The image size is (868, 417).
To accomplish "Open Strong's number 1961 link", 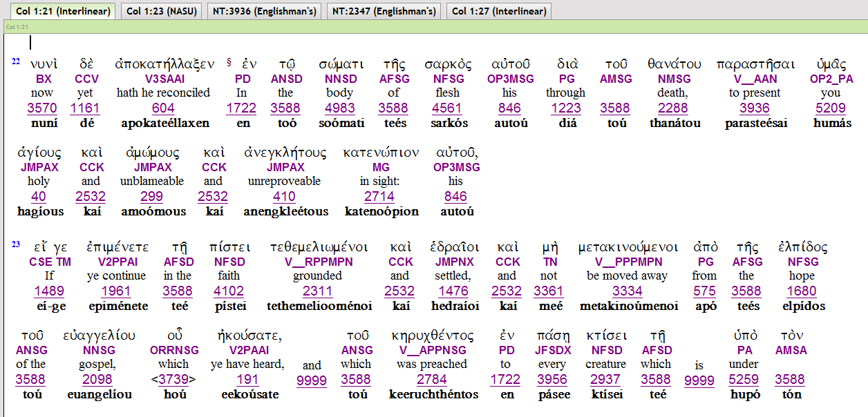I will tap(115, 291).
